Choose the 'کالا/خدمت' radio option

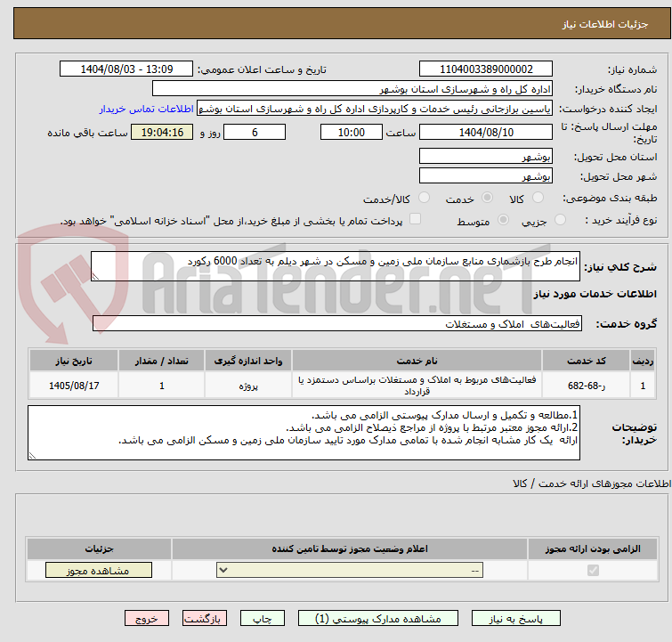[x=424, y=198]
